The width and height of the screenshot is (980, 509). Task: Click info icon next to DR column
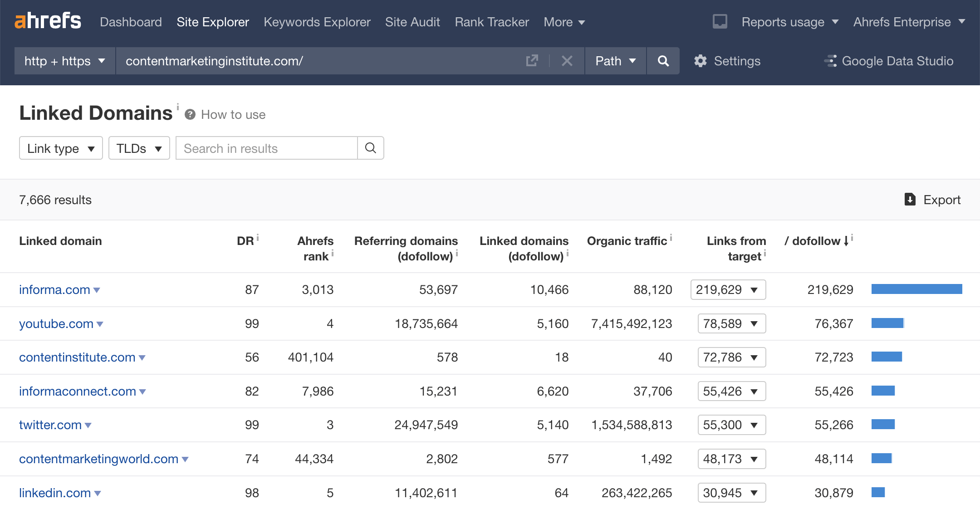[258, 236]
